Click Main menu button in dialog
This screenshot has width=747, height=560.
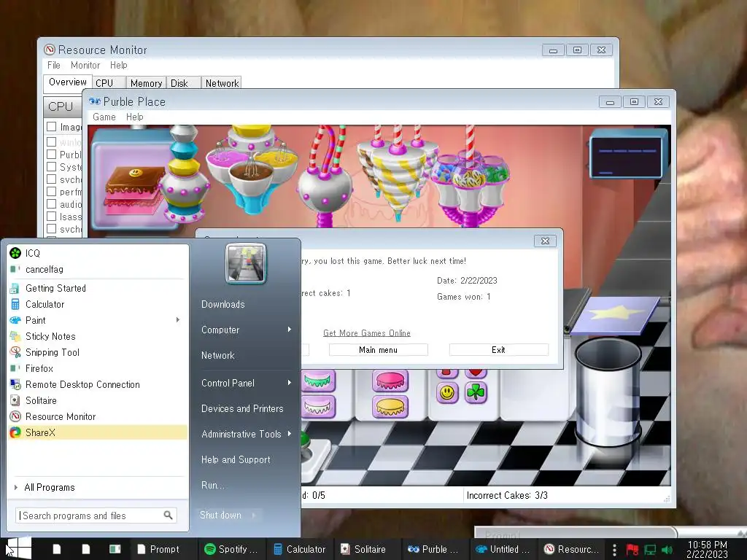tap(379, 350)
